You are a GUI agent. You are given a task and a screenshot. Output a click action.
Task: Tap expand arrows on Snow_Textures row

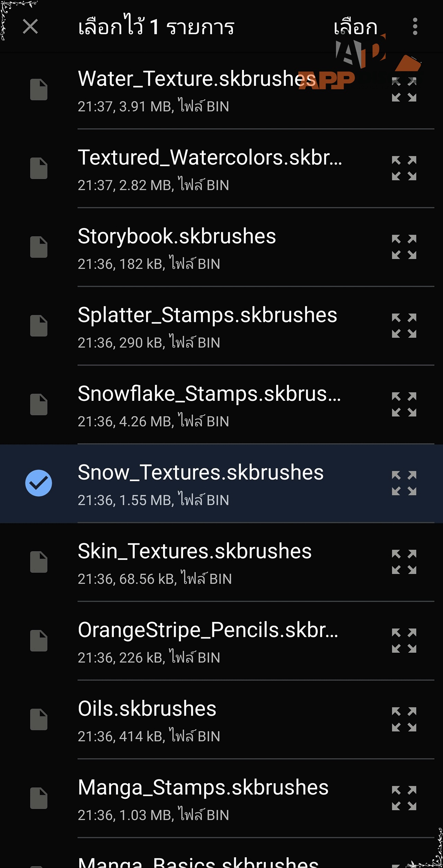[404, 483]
